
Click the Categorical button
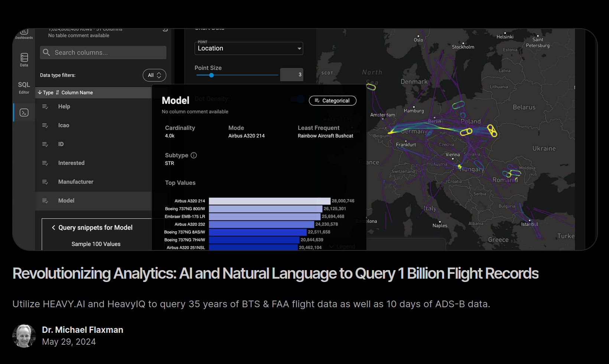point(332,101)
